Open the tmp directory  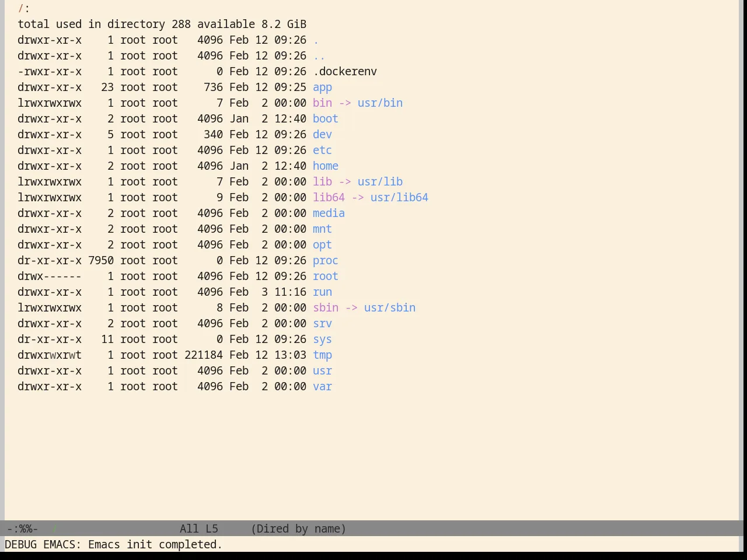322,355
